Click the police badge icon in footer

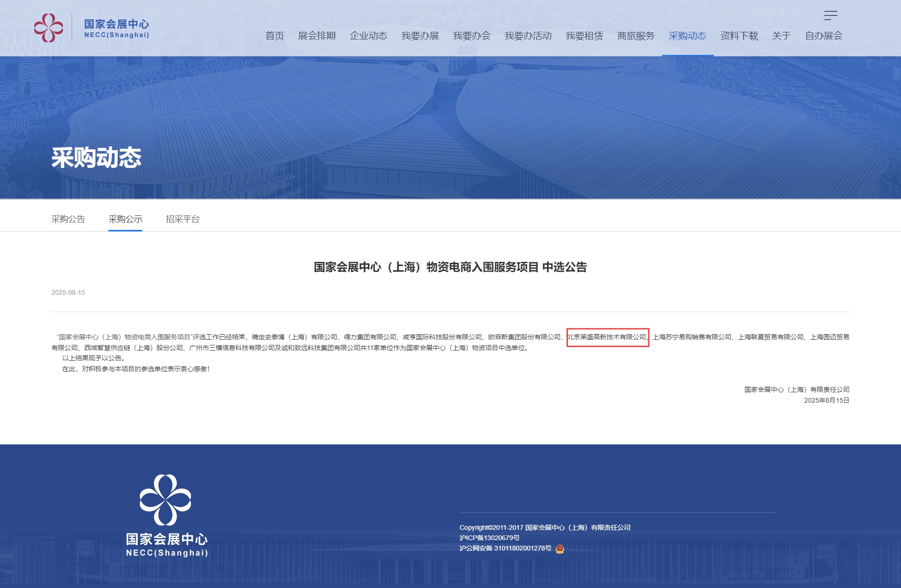559,549
